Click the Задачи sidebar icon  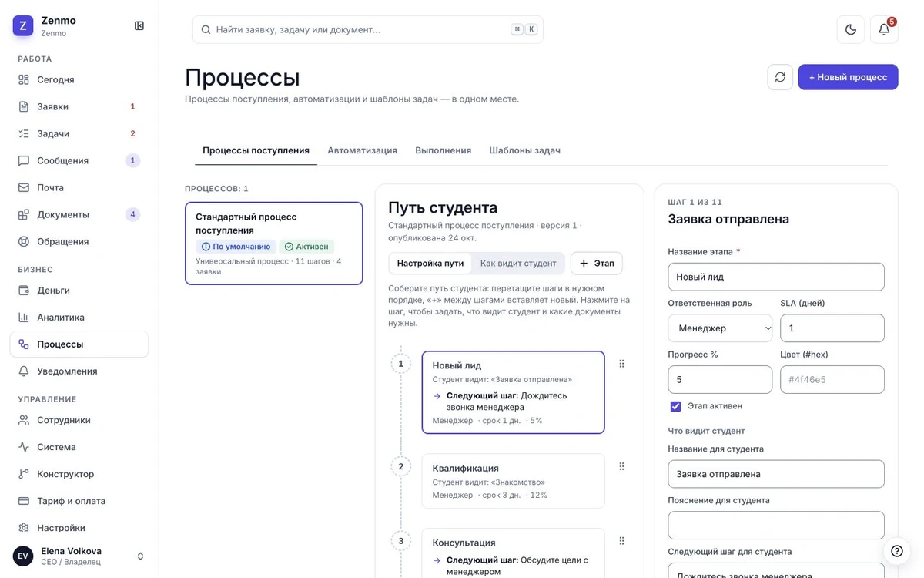coord(24,134)
